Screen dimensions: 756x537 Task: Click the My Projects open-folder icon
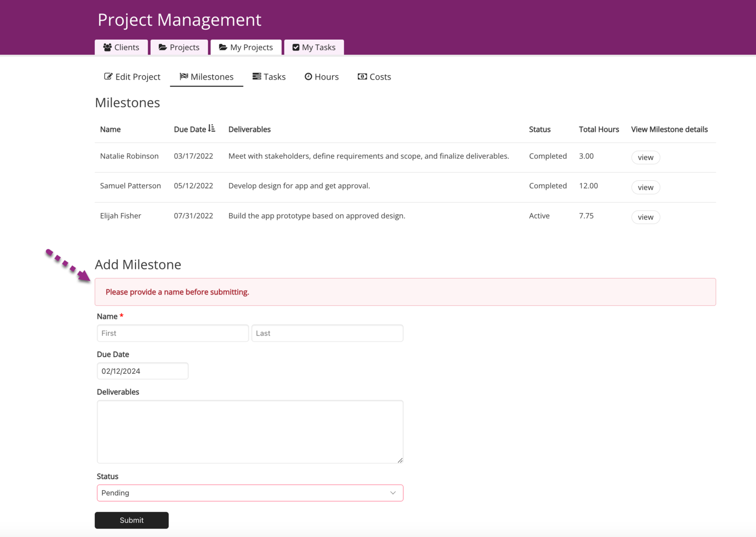coord(223,47)
